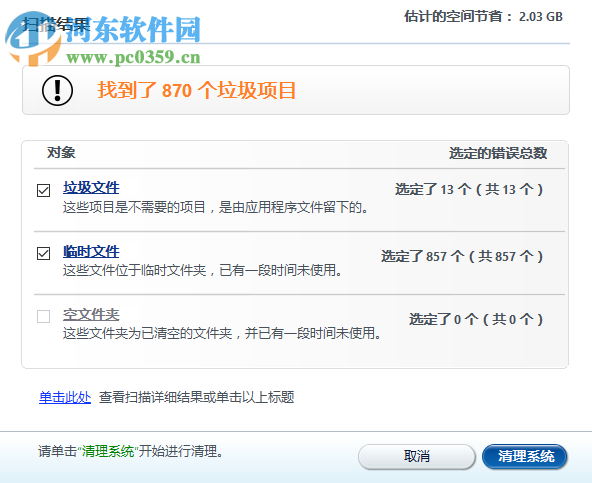Open the 空文件夹 details link
Viewport: 592px width, 483px height.
[91, 314]
